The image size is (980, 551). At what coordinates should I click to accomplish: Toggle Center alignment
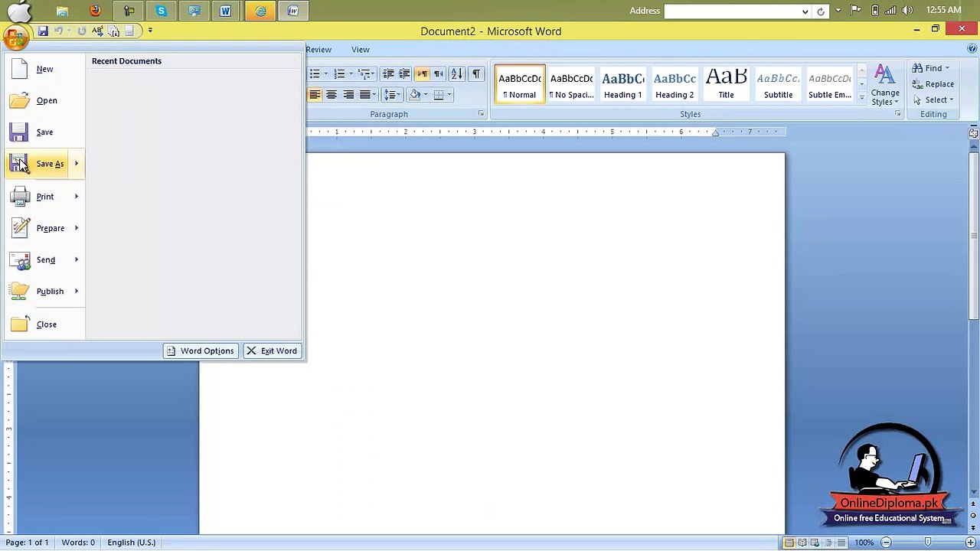click(332, 95)
